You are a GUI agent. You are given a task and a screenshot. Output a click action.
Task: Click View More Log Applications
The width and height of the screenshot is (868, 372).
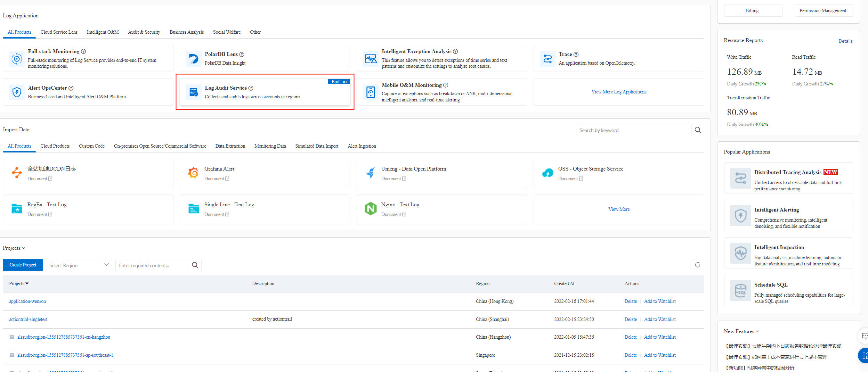point(619,92)
